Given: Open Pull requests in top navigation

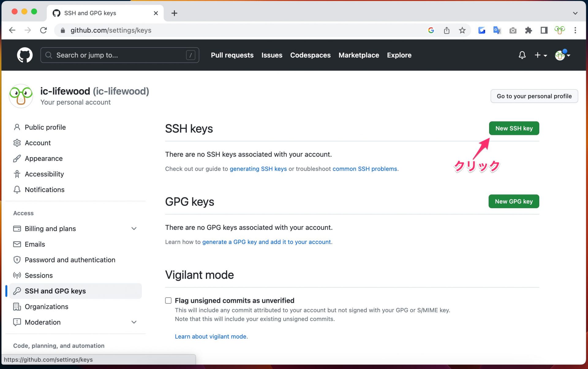Looking at the screenshot, I should coord(232,55).
